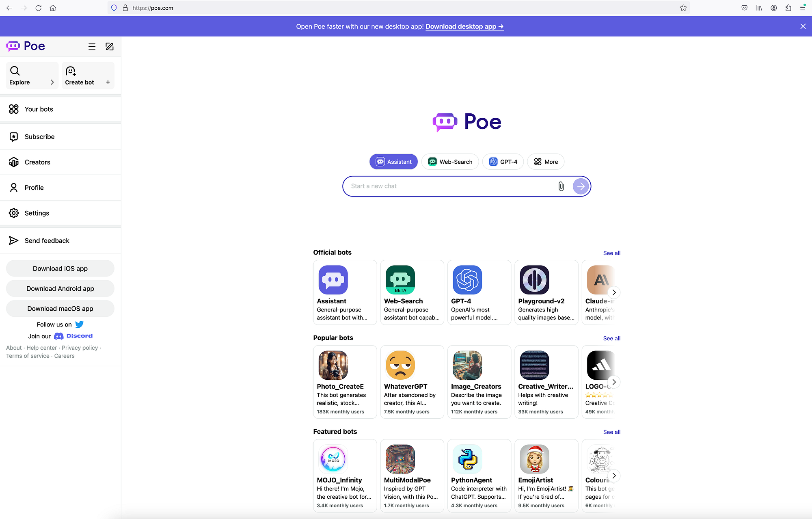Open the Assistant official bot card
This screenshot has height=519, width=812.
(345, 292)
